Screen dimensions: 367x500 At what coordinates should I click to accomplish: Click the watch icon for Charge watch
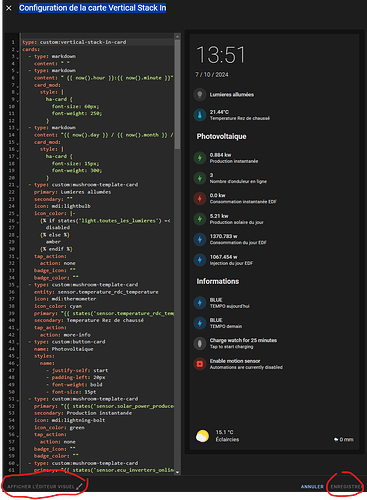coord(200,343)
